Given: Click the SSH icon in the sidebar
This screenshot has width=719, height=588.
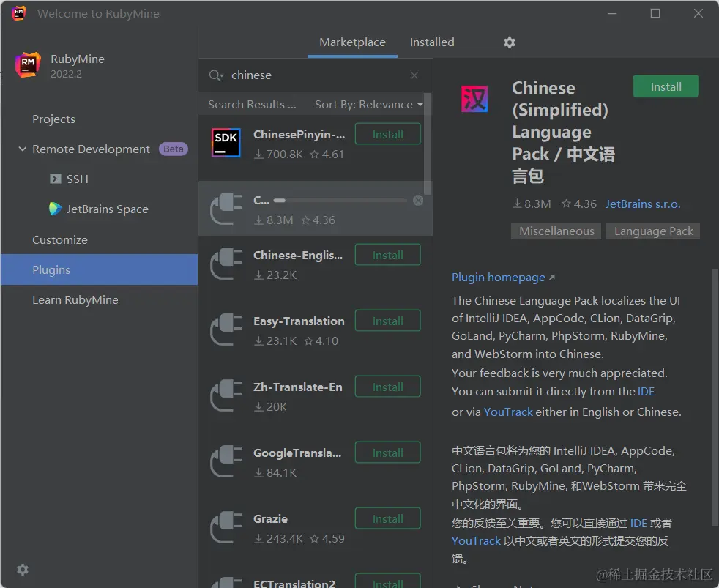Looking at the screenshot, I should 55,179.
